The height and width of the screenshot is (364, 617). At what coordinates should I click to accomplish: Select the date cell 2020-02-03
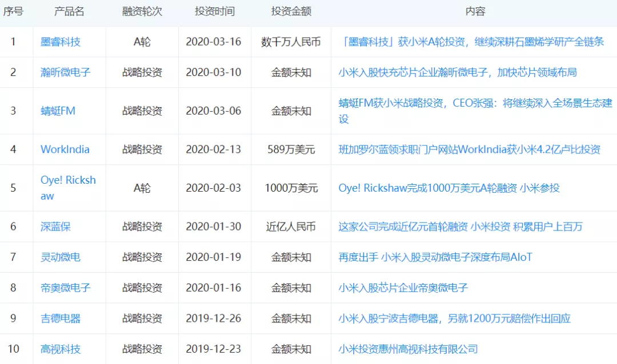214,188
